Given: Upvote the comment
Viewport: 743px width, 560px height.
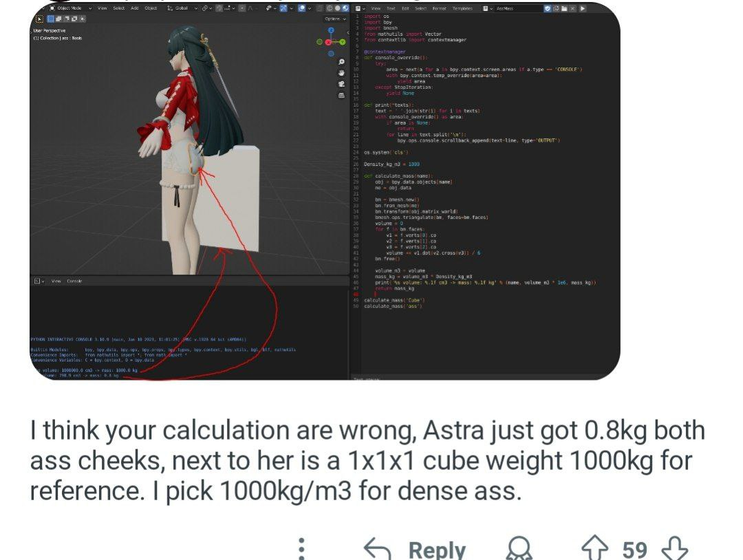Looking at the screenshot, I should coord(594,548).
